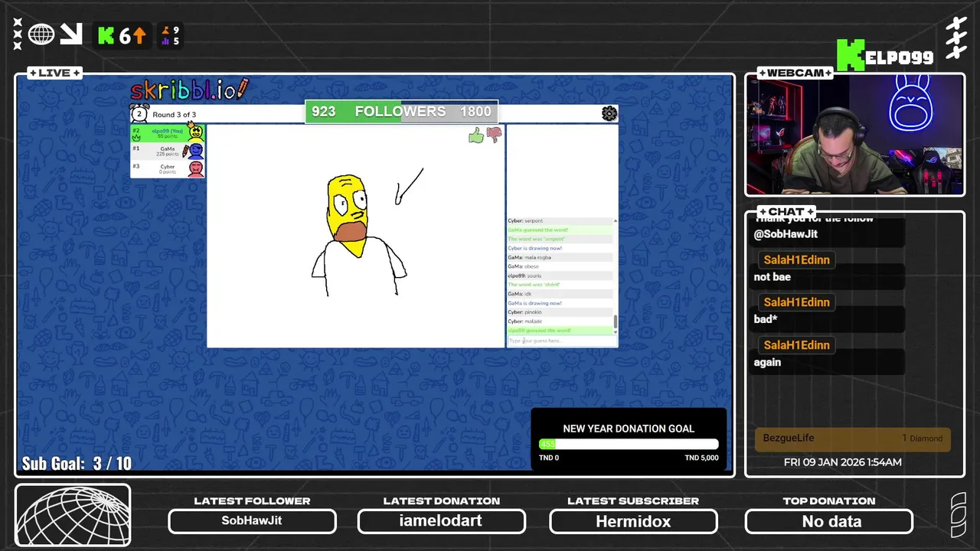Viewport: 980px width, 551px height.
Task: Click the 'No data' top donation box
Action: pos(829,521)
